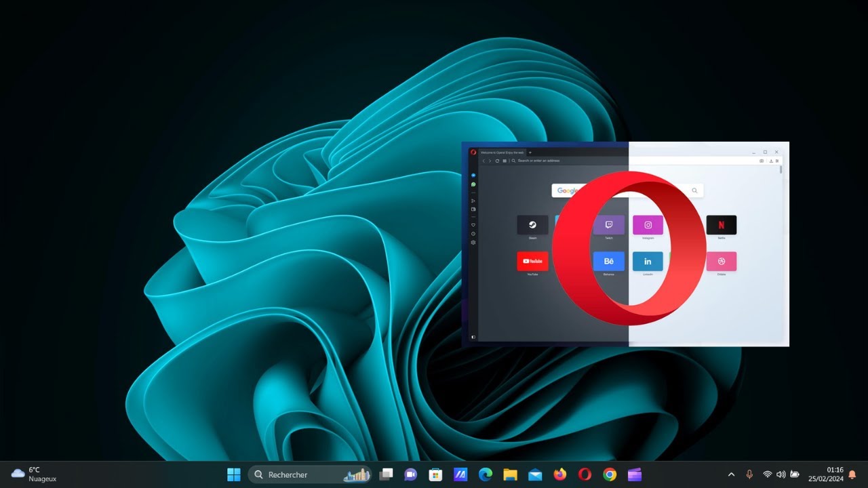868x488 pixels.
Task: Click the microphone icon in system tray
Action: tap(749, 474)
